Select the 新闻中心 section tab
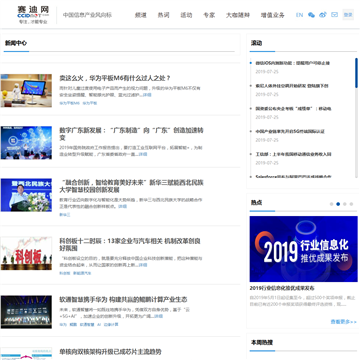 coord(16,43)
